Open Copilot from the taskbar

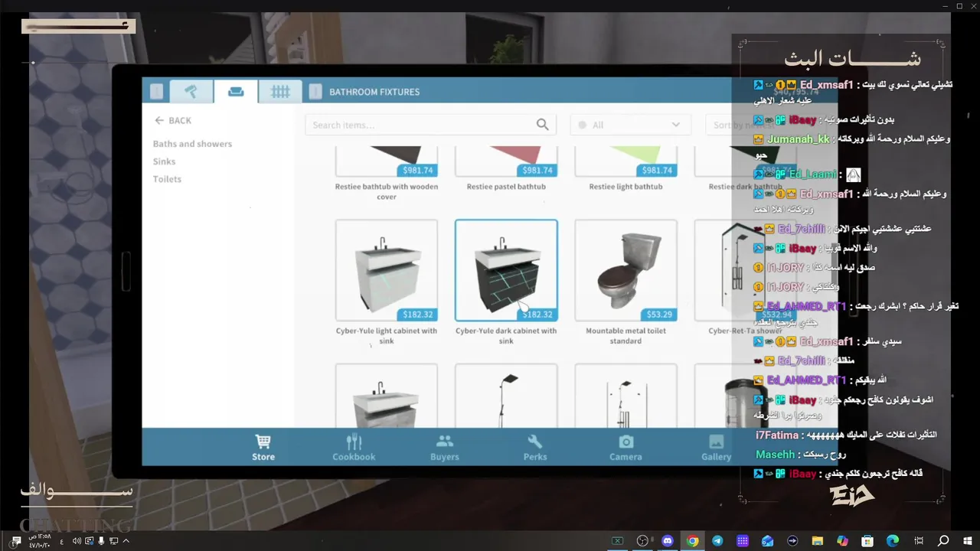tap(843, 541)
